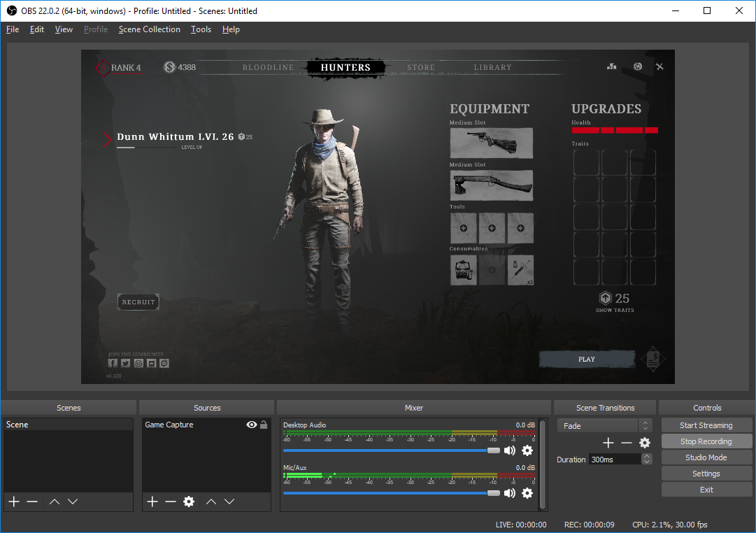
Task: Remove selected scene with minus icon
Action: coord(32,502)
